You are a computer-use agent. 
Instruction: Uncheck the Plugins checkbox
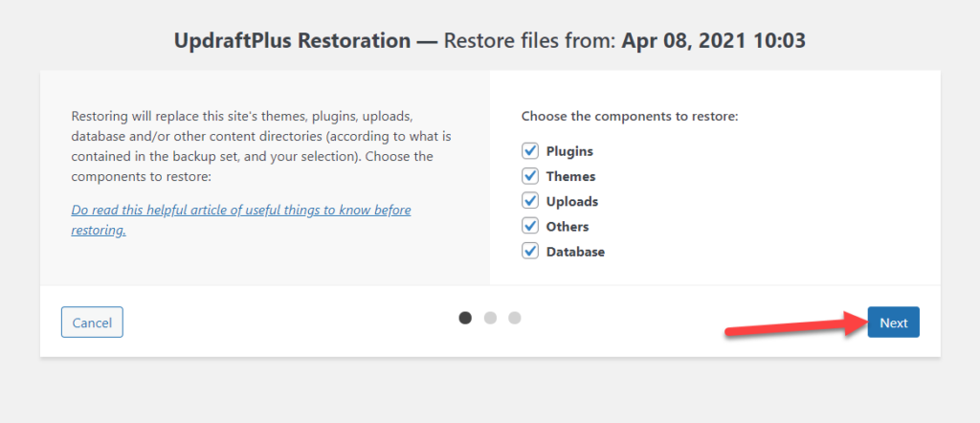pyautogui.click(x=530, y=151)
